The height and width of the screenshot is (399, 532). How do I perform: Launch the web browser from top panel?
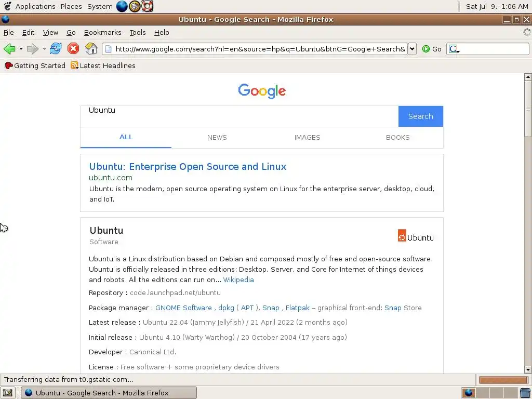tap(122, 6)
